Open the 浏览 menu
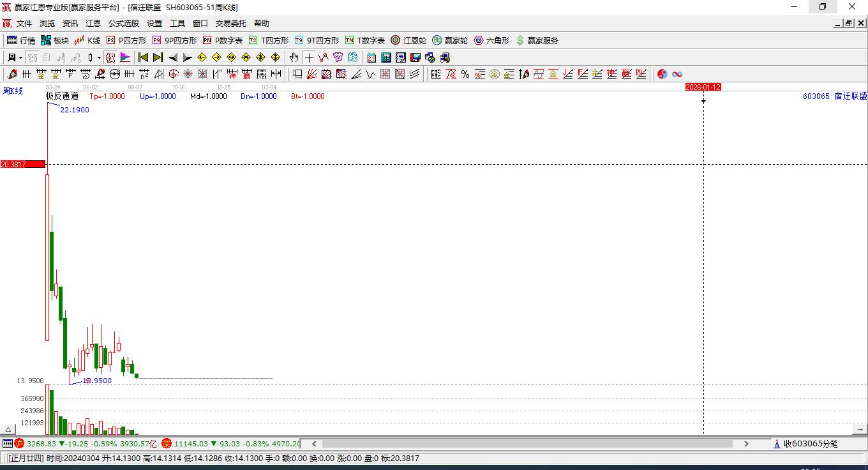The image size is (868, 470). click(x=47, y=24)
